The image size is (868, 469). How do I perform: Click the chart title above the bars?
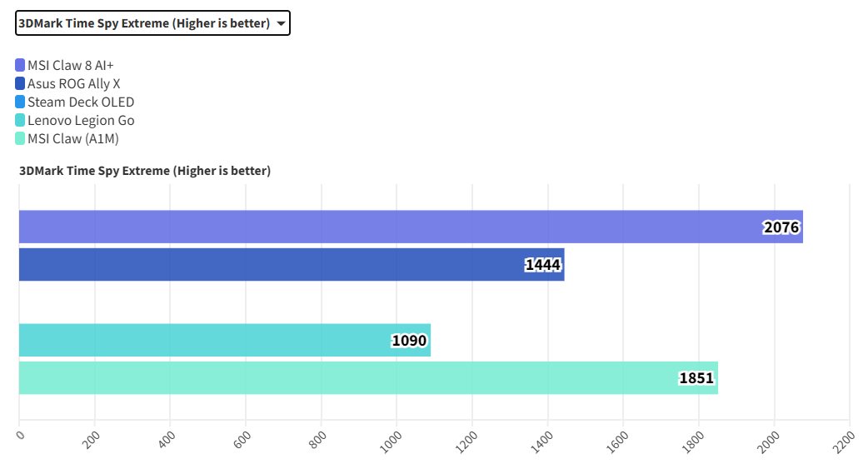(145, 171)
